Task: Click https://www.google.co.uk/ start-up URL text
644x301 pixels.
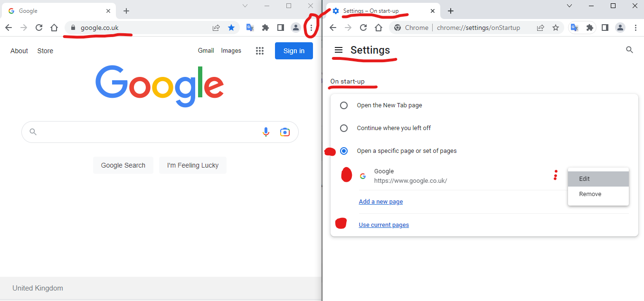Action: coord(410,180)
